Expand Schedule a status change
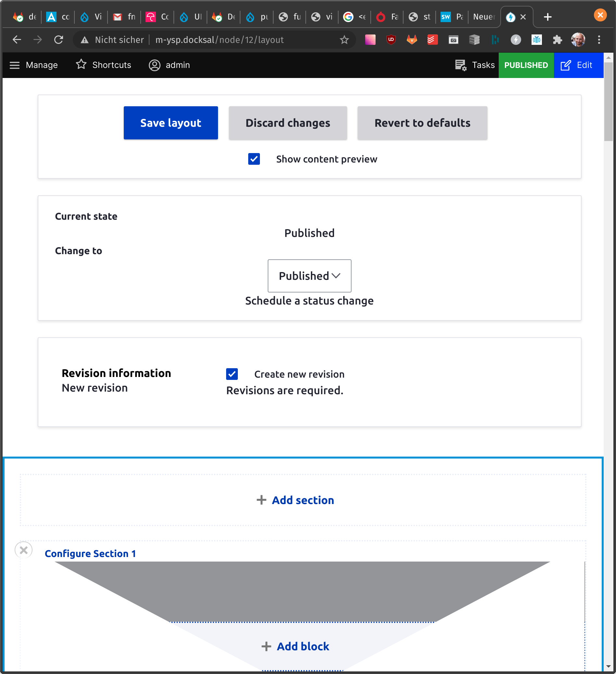This screenshot has width=616, height=674. [x=309, y=301]
